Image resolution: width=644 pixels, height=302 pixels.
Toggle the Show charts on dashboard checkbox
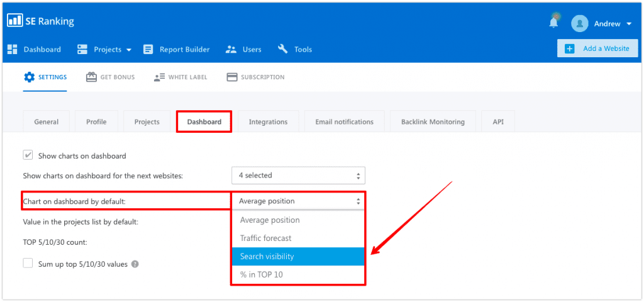28,155
